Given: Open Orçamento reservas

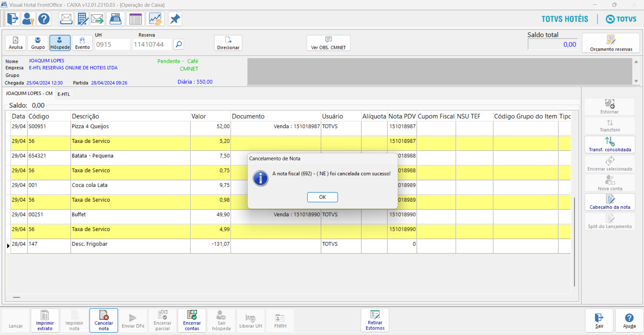Looking at the screenshot, I should [x=611, y=43].
